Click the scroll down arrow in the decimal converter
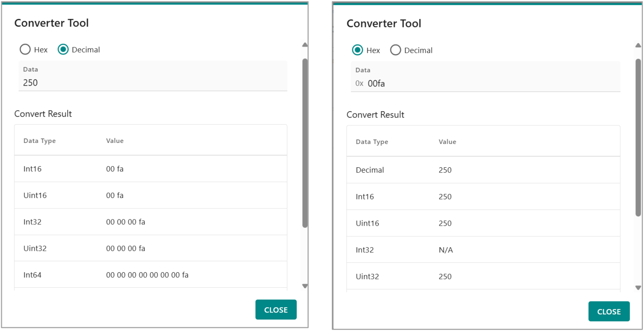The width and height of the screenshot is (644, 331). click(305, 286)
